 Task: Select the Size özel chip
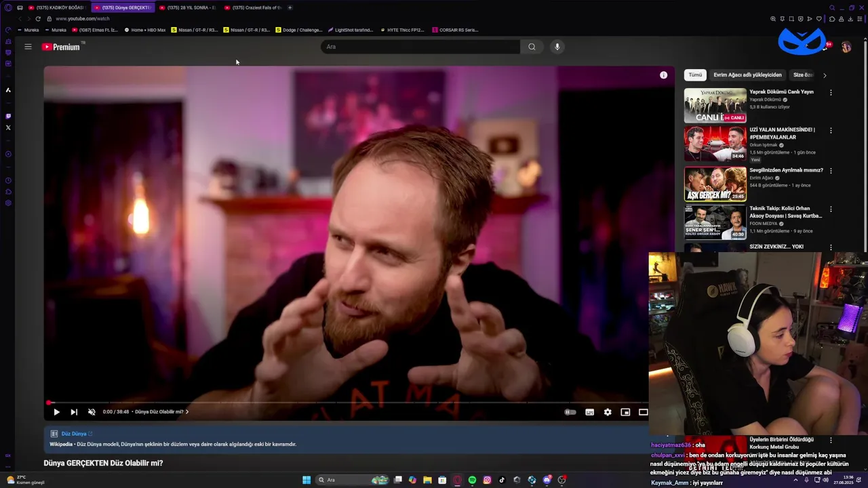803,75
